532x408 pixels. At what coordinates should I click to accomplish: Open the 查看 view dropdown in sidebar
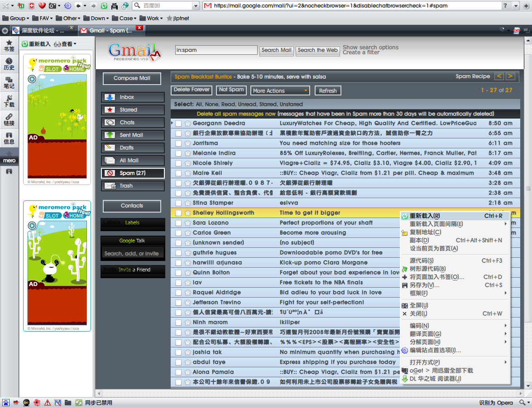click(65, 44)
